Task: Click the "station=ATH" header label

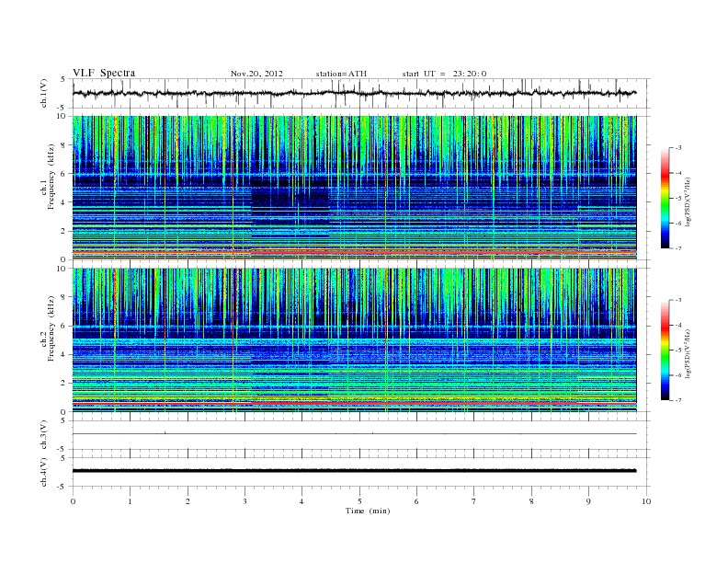Action: tap(341, 74)
